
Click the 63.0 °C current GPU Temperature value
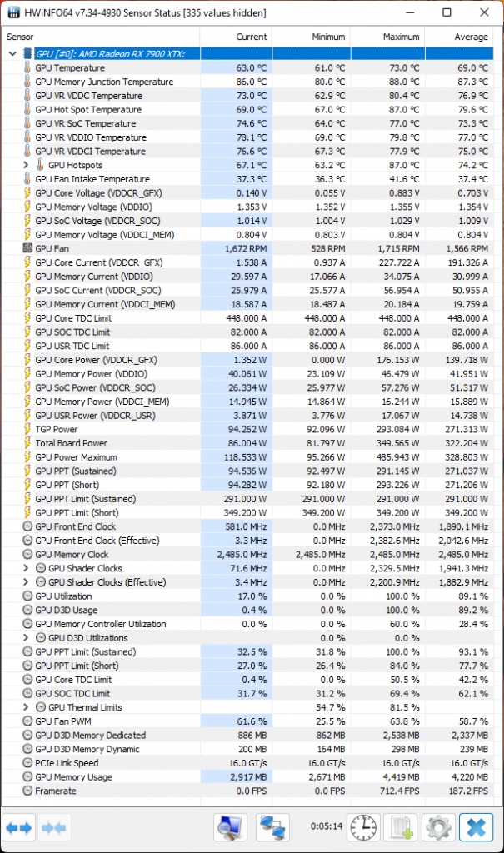pyautogui.click(x=251, y=67)
